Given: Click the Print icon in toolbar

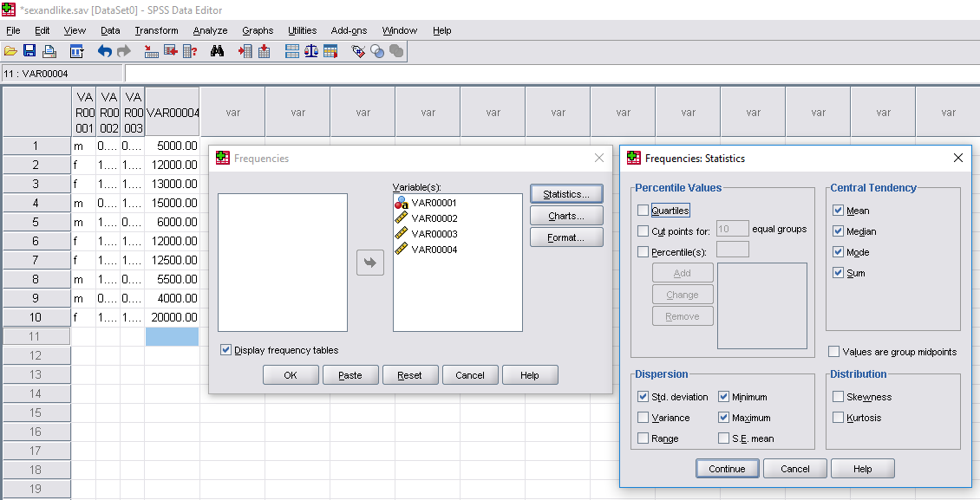Looking at the screenshot, I should tap(49, 51).
